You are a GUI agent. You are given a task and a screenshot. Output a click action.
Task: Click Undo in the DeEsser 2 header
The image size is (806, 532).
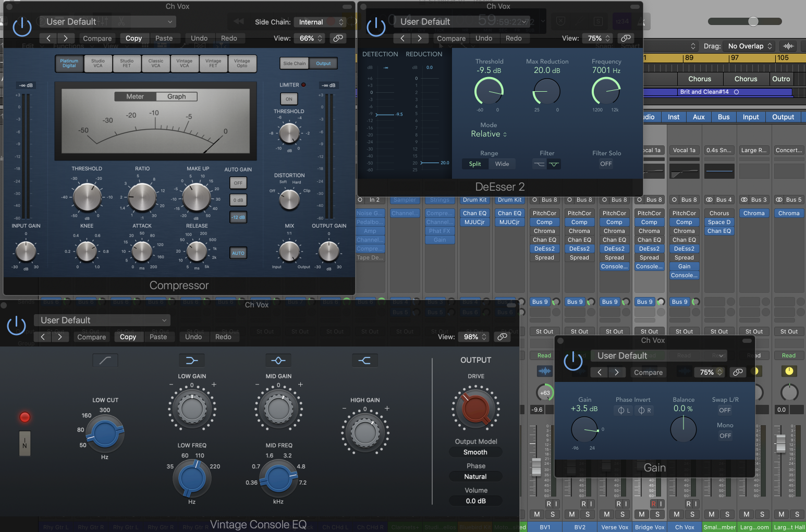coord(484,38)
